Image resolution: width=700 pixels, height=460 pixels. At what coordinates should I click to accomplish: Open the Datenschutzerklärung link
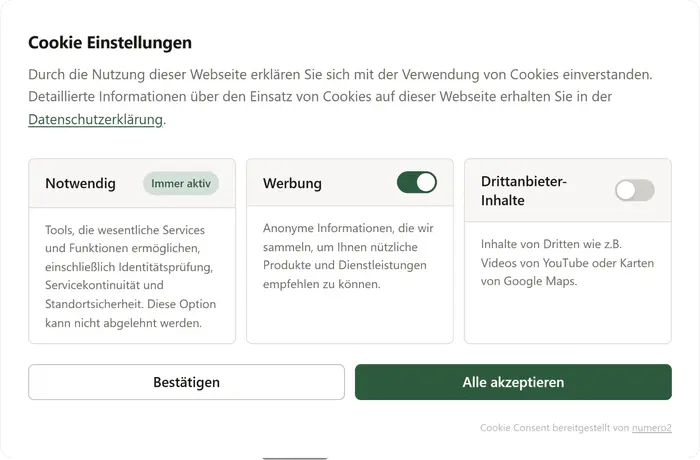coord(95,119)
